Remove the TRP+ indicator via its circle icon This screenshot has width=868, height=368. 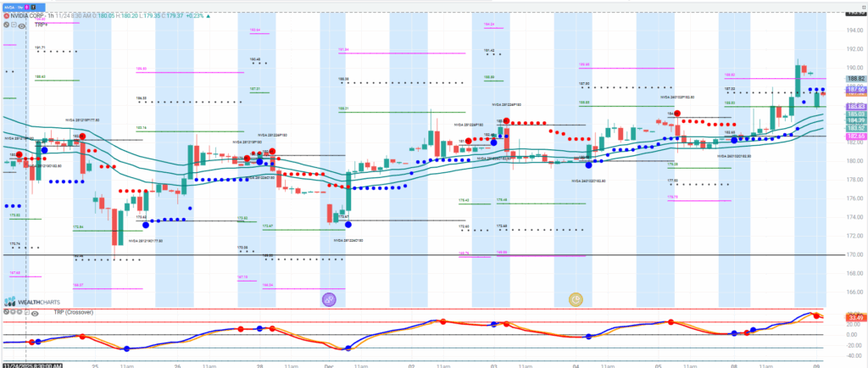click(x=6, y=25)
